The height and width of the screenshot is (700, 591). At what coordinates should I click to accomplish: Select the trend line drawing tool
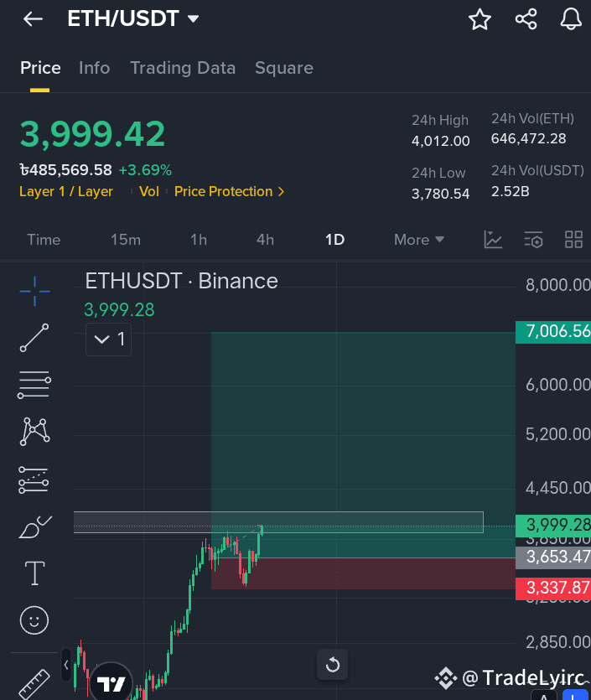coord(34,338)
